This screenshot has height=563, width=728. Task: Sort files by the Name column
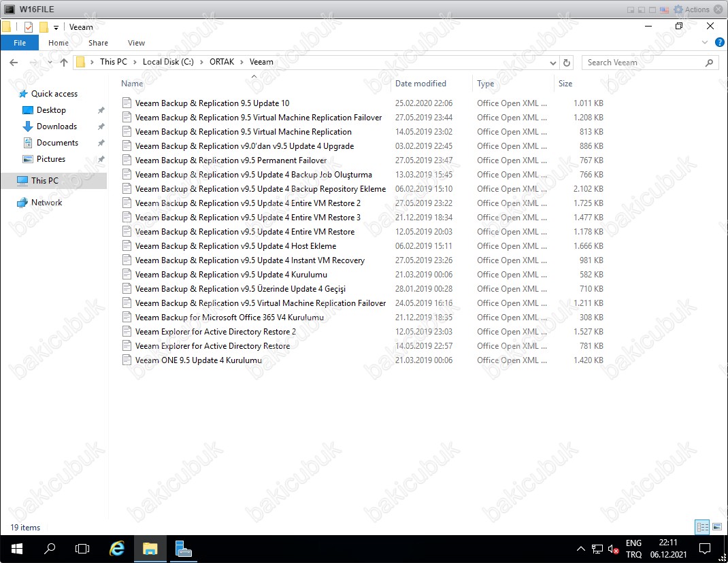pyautogui.click(x=132, y=84)
